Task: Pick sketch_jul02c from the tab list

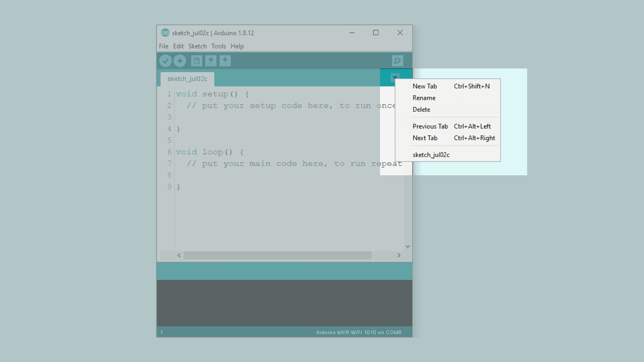Action: [431, 155]
